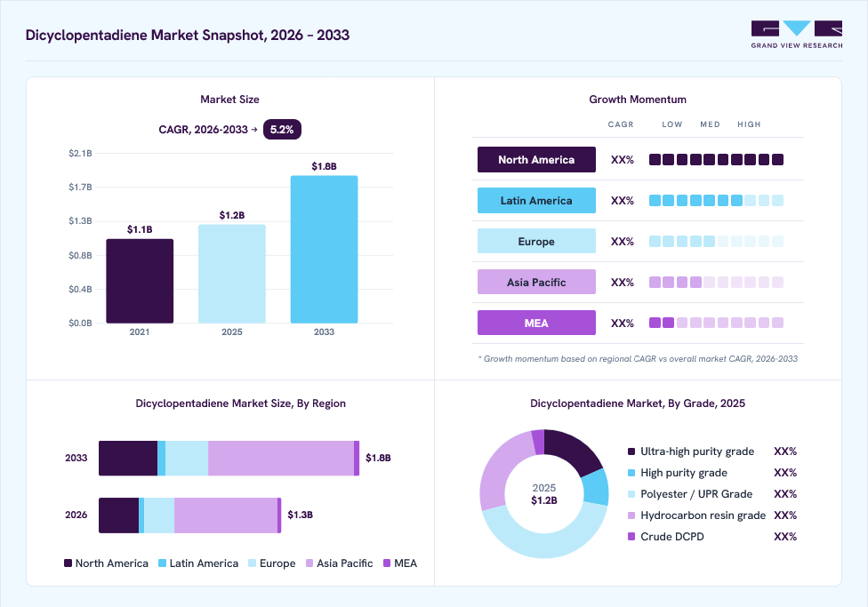Click the donut chart center $1.2B value
Viewport: 868px width, 607px height.
click(x=544, y=500)
